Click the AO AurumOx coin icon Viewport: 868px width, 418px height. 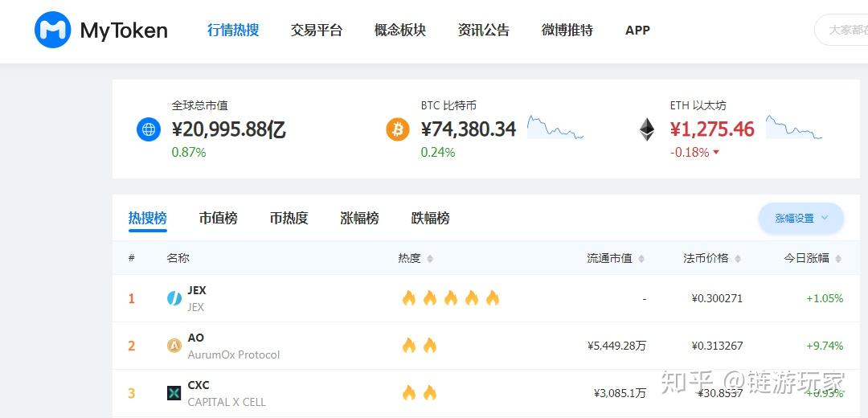(x=174, y=346)
